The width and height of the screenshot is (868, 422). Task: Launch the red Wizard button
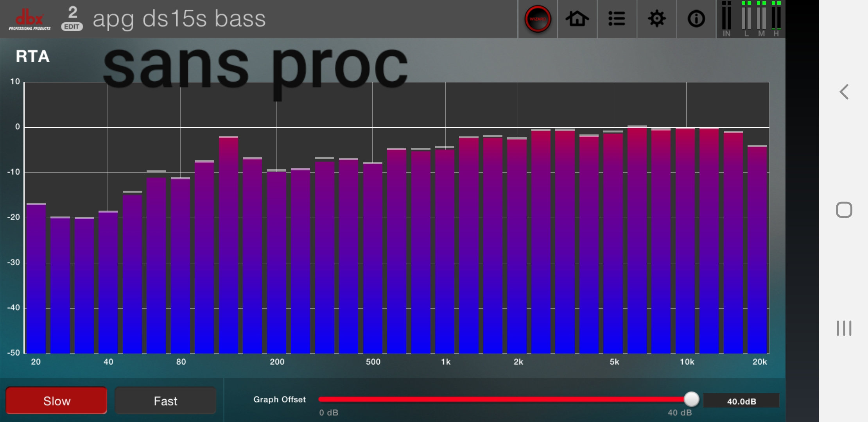coord(538,19)
